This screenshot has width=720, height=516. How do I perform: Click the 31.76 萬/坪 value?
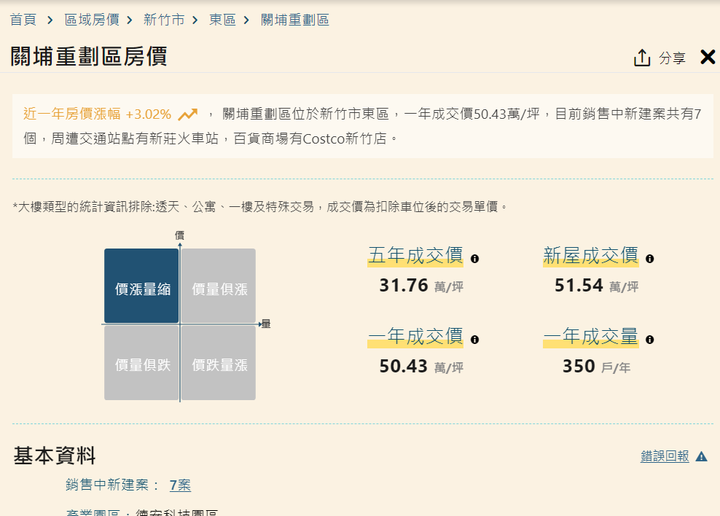click(421, 286)
